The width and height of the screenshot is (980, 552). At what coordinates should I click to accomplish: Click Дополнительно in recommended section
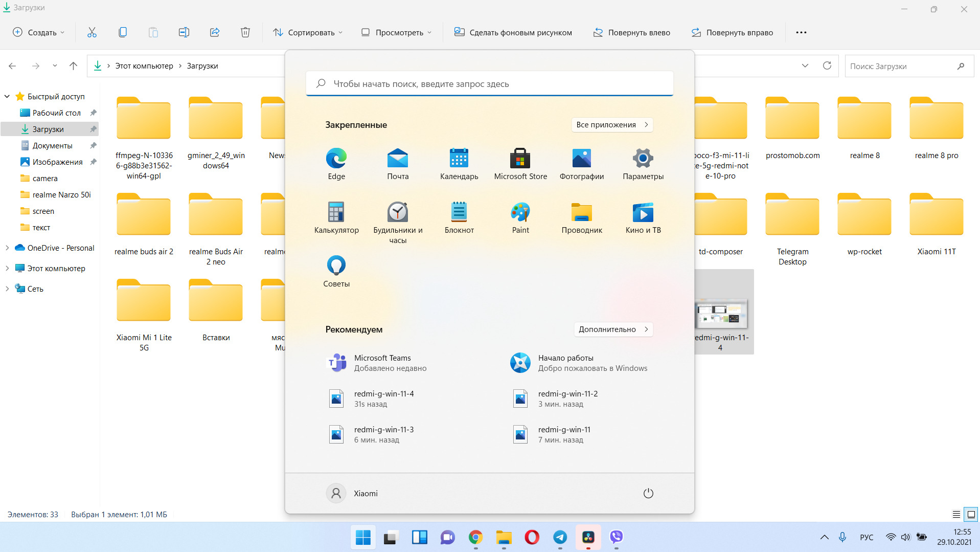click(613, 329)
